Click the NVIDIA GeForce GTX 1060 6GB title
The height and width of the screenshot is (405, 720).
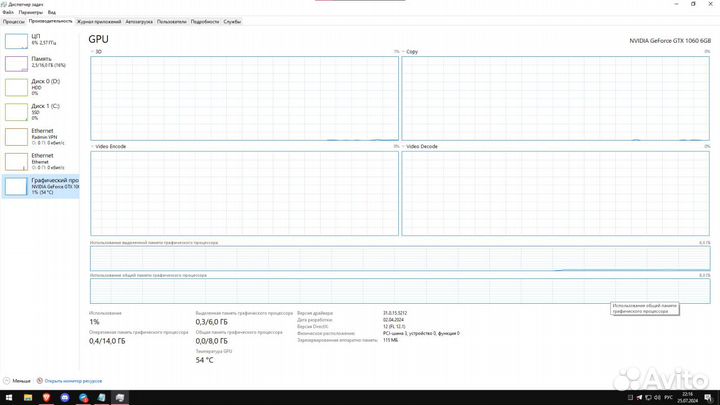coord(670,41)
